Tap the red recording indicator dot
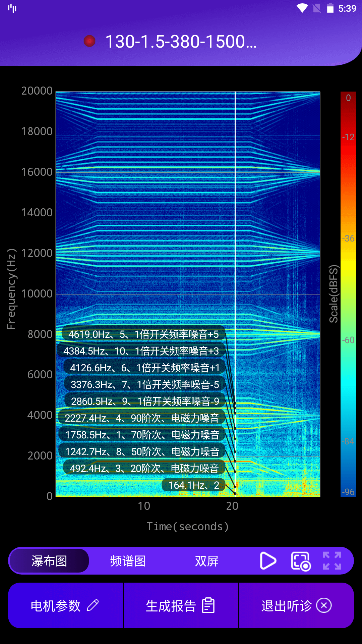This screenshot has height=644, width=362. (89, 41)
